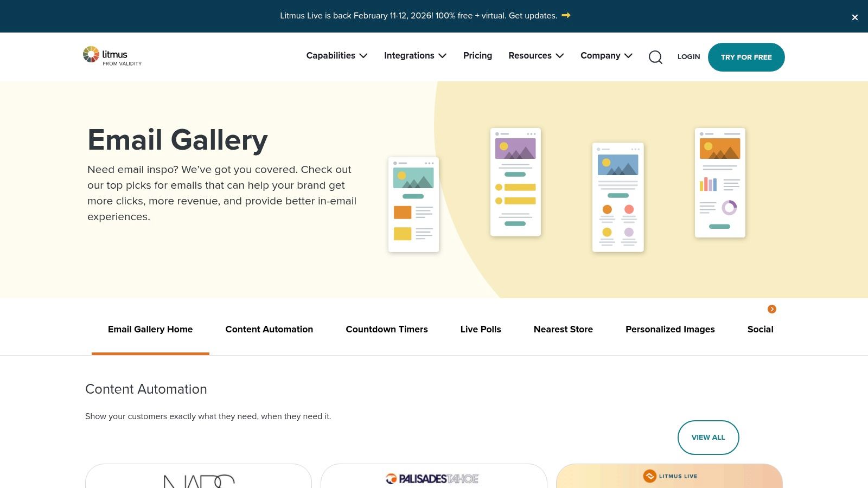Click the Litmus logo to go home
This screenshot has height=488, width=868.
(x=112, y=56)
